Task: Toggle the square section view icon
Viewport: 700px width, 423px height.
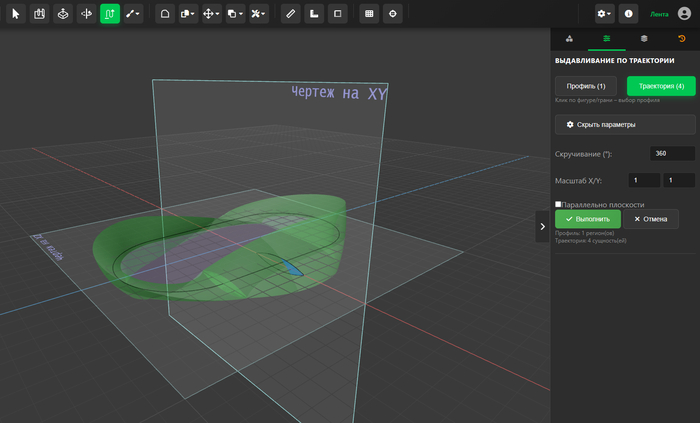Action: point(338,14)
